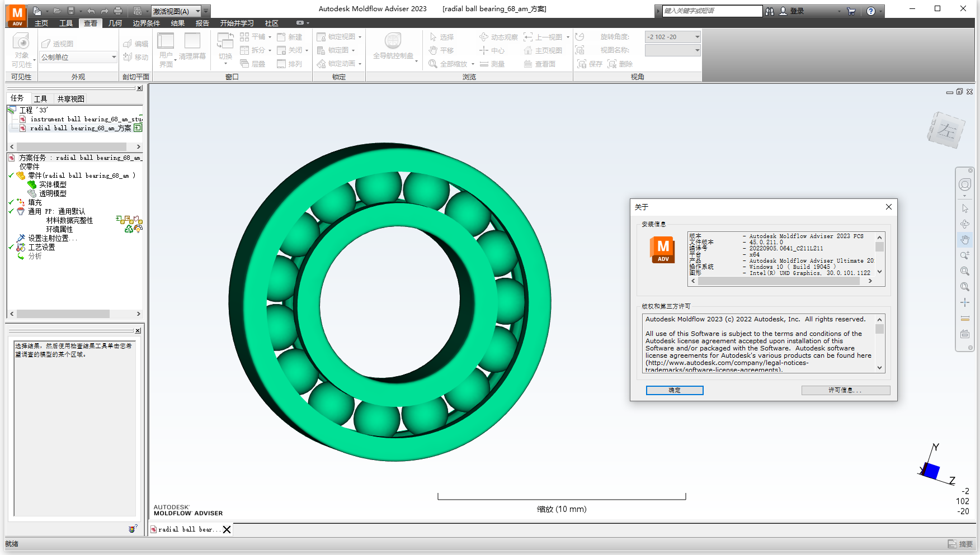
Task: Click 摘要 in the status bar
Action: (x=960, y=544)
